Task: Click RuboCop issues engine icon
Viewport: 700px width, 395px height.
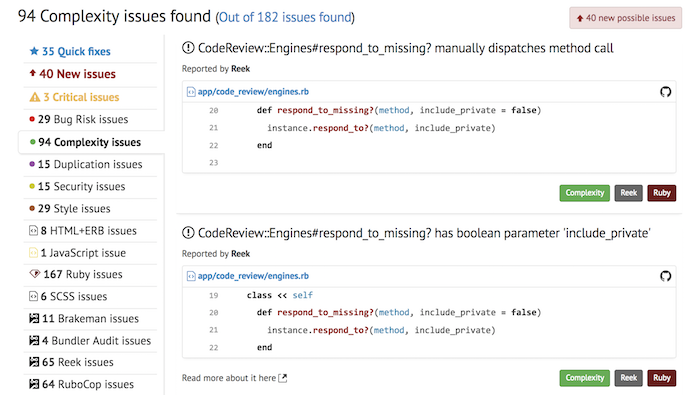Action: (34, 384)
